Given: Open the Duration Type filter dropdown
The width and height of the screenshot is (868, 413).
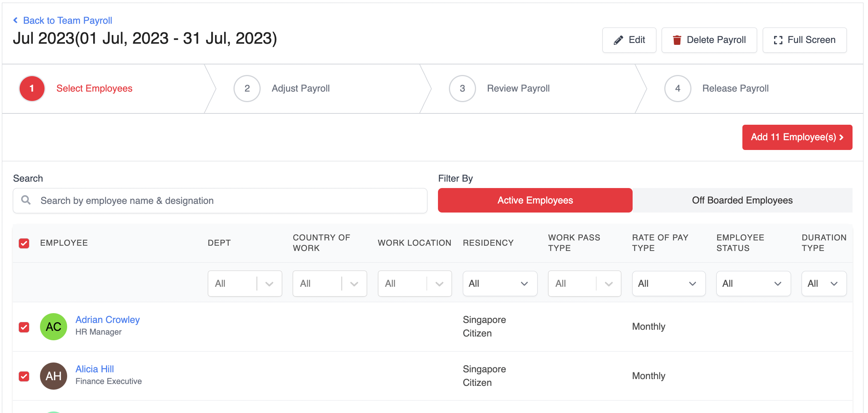Looking at the screenshot, I should tap(823, 283).
